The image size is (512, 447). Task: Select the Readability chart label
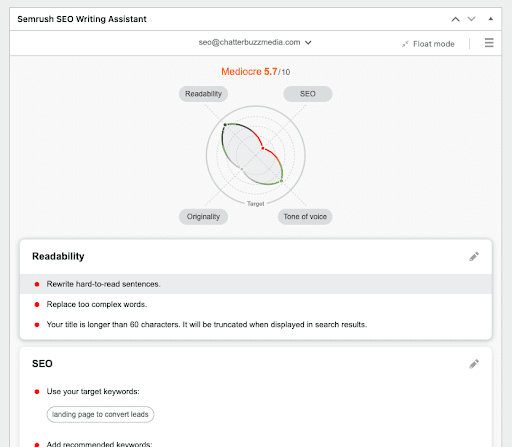pyautogui.click(x=203, y=94)
